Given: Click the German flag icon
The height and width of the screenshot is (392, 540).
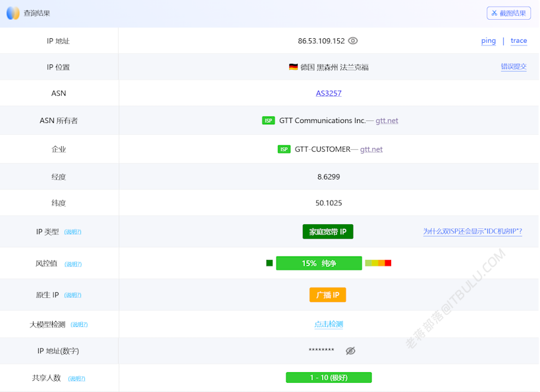Looking at the screenshot, I should click(294, 67).
